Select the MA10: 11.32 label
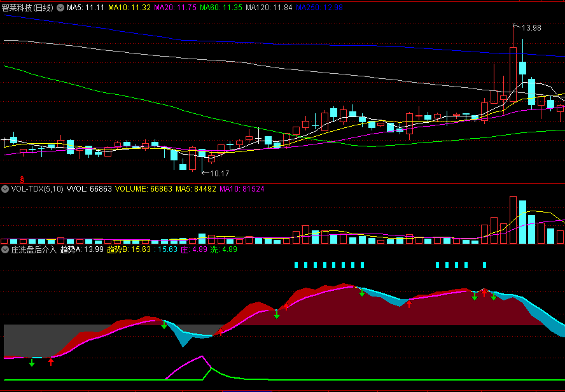 tap(129, 8)
